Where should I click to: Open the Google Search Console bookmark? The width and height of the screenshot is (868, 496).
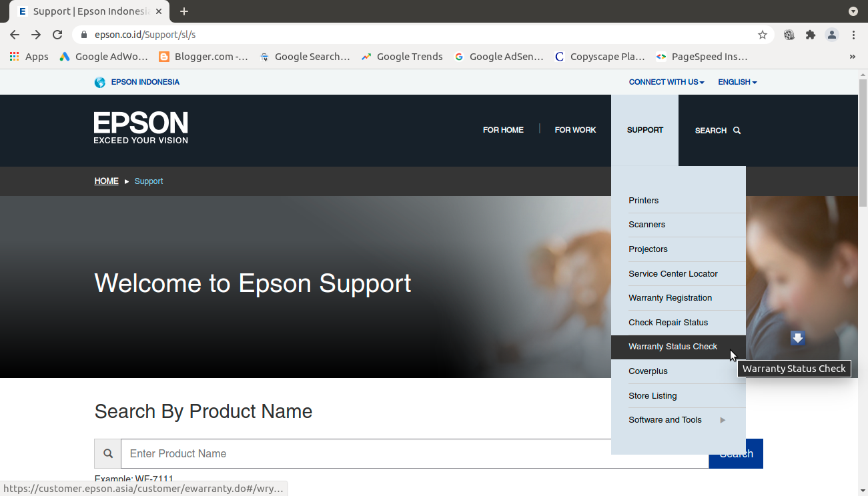304,57
